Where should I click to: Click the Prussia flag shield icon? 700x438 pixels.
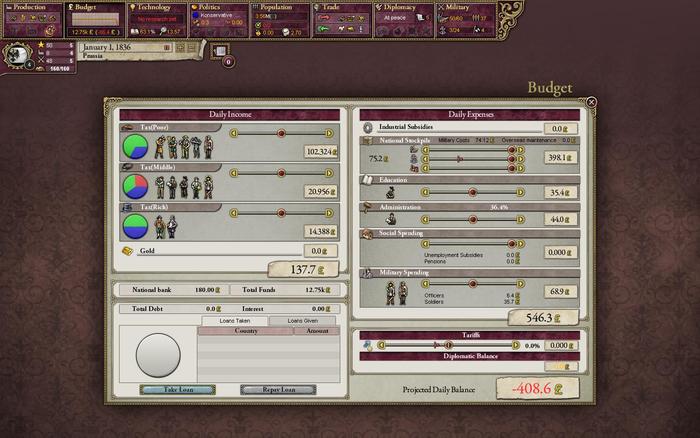pyautogui.click(x=17, y=55)
